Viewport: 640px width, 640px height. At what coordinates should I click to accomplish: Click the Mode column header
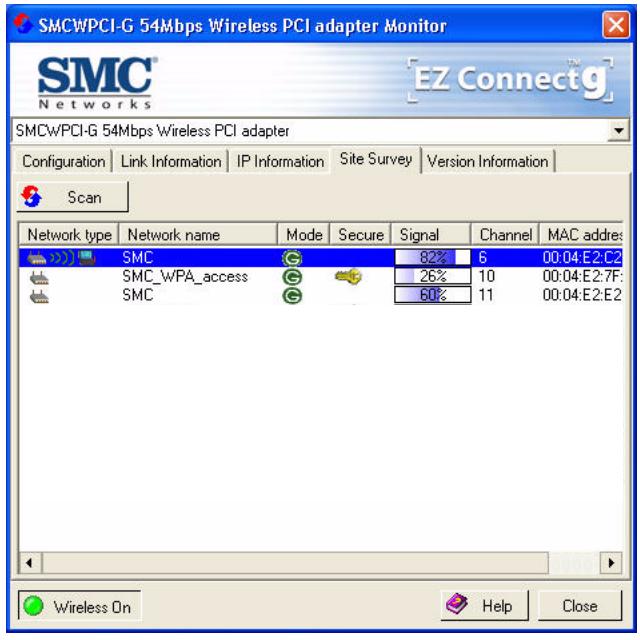tap(304, 235)
